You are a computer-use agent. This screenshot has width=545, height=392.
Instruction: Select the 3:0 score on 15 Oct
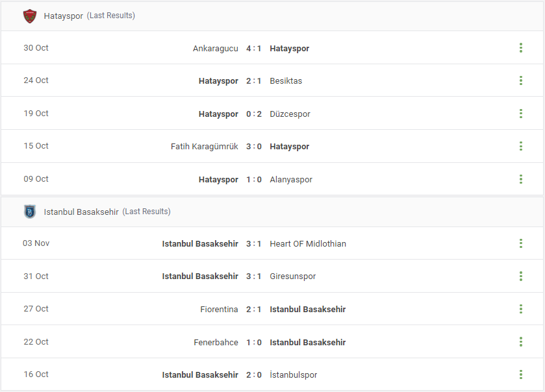pyautogui.click(x=254, y=147)
